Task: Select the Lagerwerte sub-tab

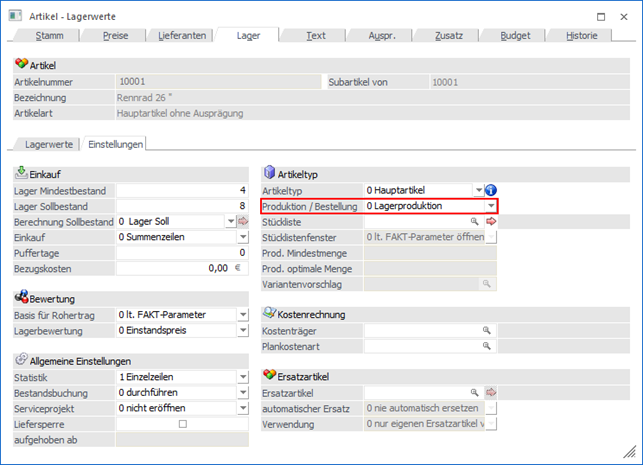Action: click(47, 144)
